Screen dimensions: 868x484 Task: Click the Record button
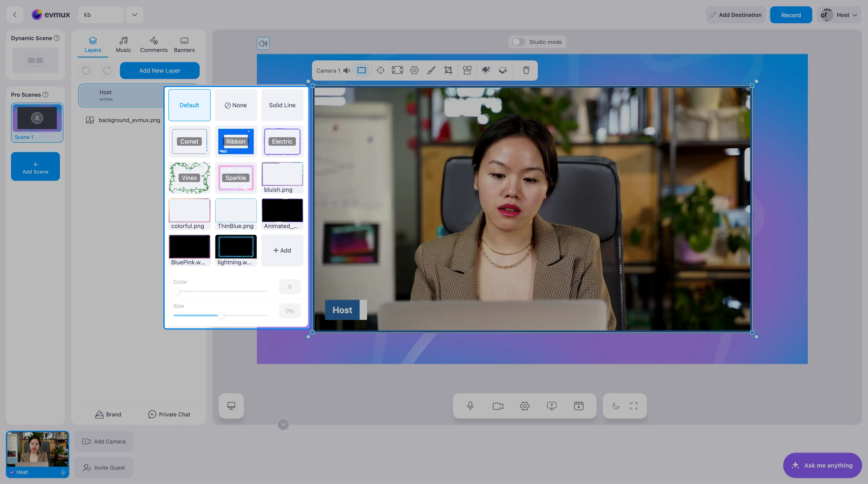pos(791,15)
